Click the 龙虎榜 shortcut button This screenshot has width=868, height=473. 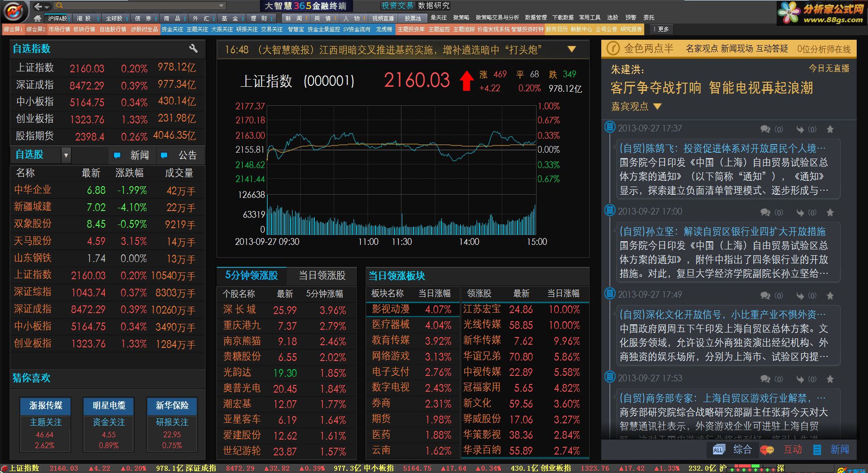point(384,29)
